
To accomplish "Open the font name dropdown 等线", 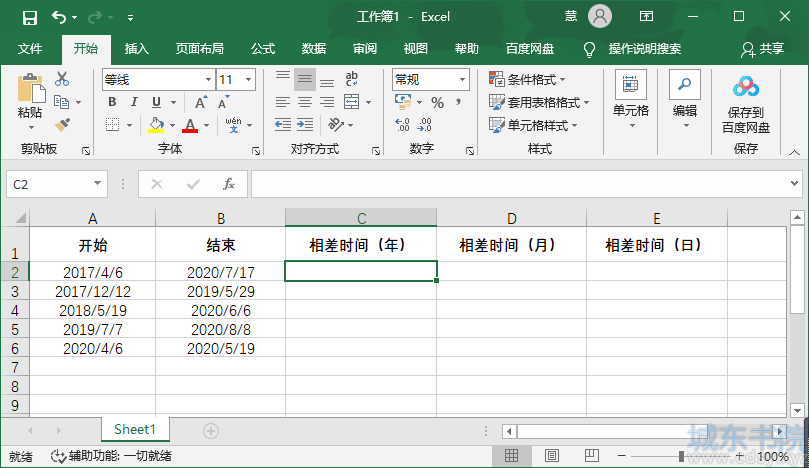I will pos(208,79).
